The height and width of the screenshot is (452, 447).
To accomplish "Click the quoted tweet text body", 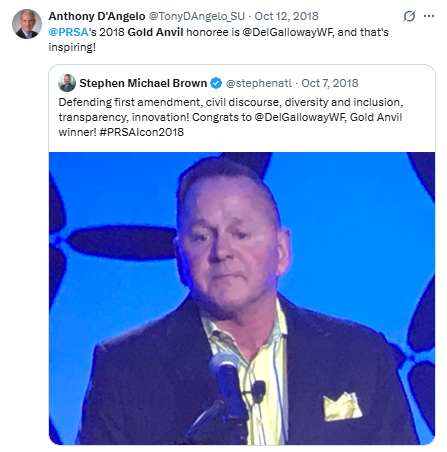I will pos(231,117).
